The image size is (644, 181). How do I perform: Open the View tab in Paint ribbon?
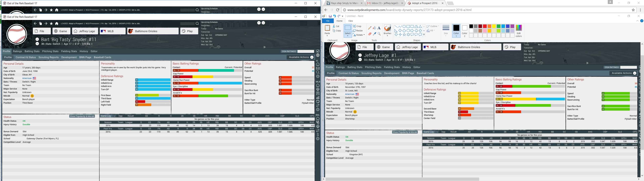click(x=350, y=21)
